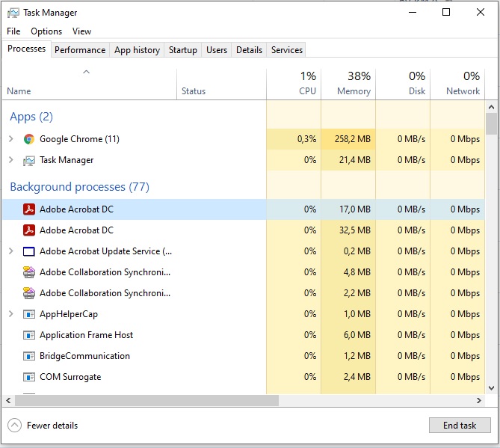Close the Task Manager window
This screenshot has height=448, width=500.
click(481, 13)
